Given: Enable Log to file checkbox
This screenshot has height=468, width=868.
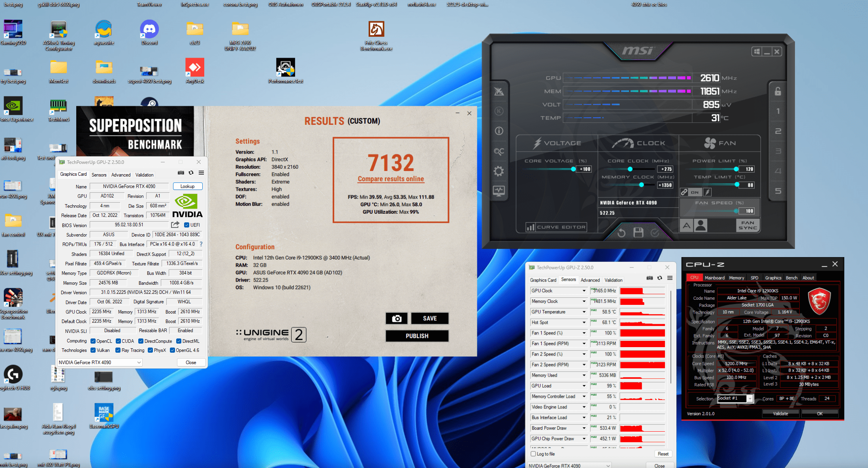Looking at the screenshot, I should coord(533,454).
